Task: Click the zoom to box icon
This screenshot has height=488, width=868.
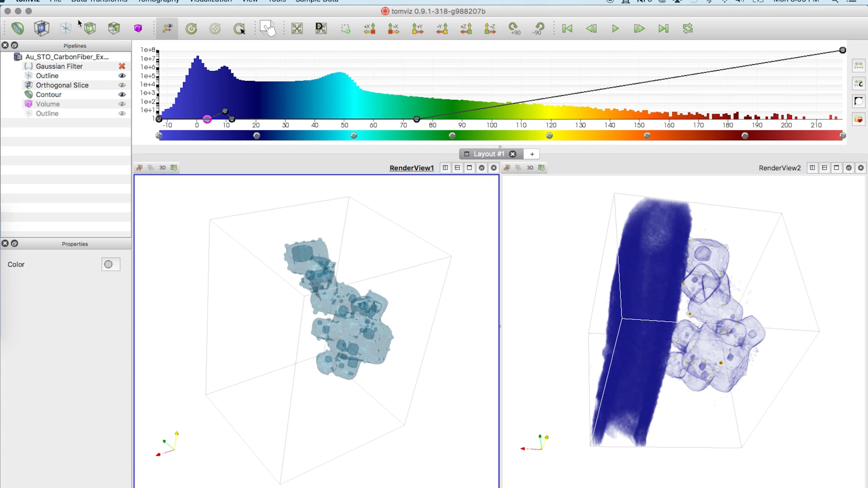Action: click(345, 28)
